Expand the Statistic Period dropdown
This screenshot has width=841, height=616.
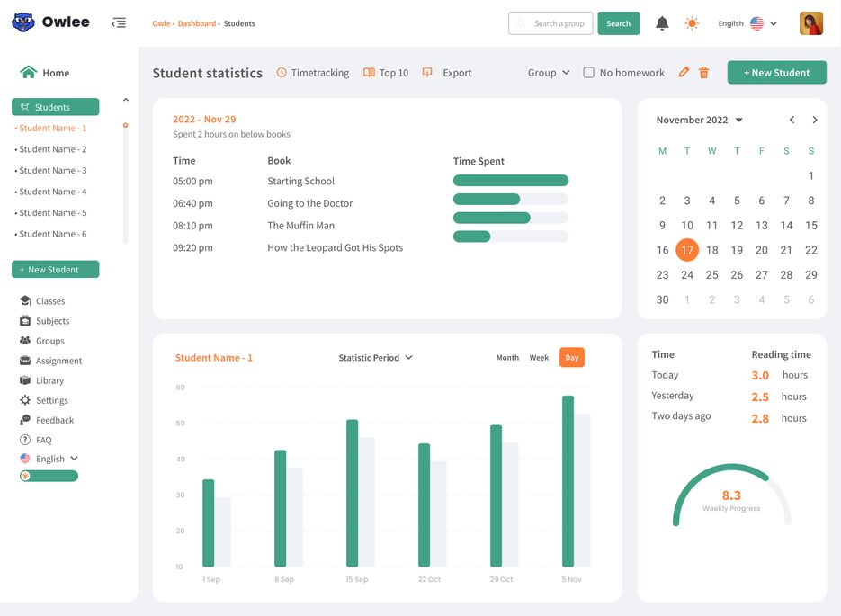pos(375,358)
